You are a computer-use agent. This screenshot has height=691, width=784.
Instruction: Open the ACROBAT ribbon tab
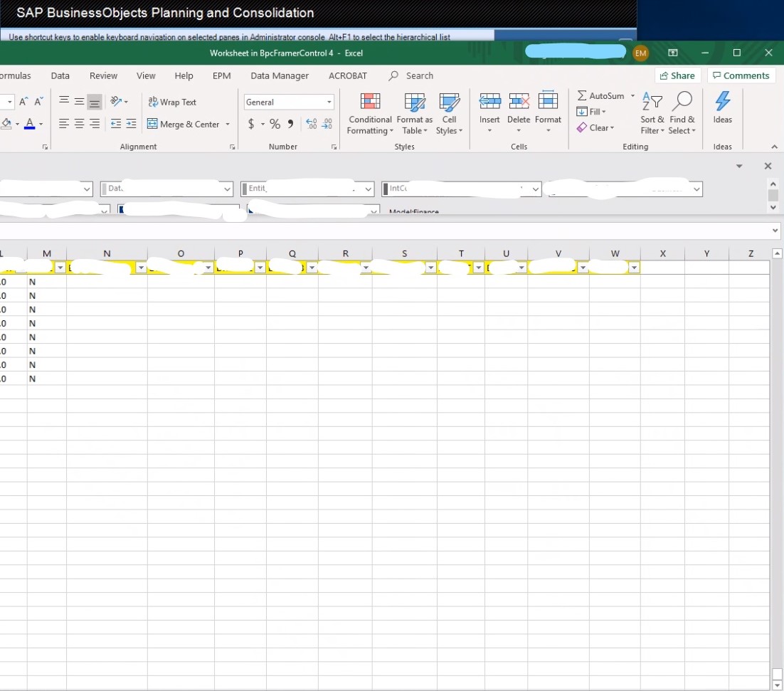[x=347, y=75]
